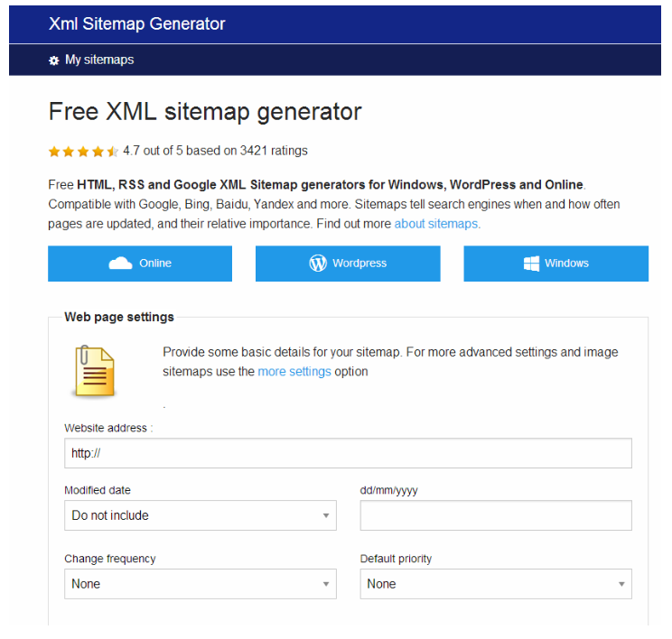Viewport: 672px width, 639px height.
Task: Follow the about sitemaps link
Action: 436,224
